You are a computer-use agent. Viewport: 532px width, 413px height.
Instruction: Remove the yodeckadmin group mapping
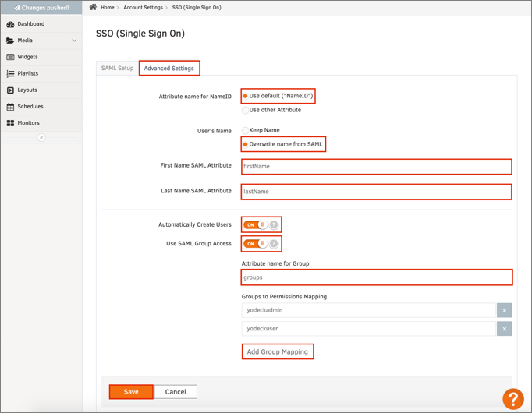(x=504, y=310)
